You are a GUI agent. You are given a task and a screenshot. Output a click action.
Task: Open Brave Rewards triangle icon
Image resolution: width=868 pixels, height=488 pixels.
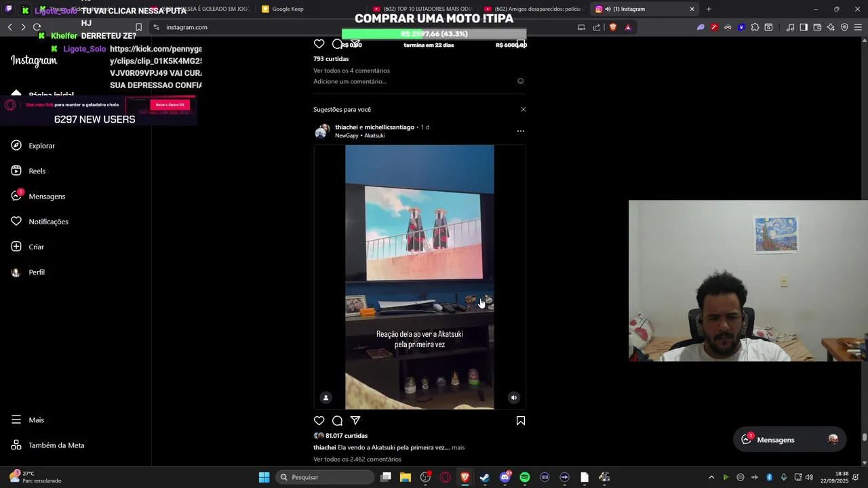(x=628, y=27)
